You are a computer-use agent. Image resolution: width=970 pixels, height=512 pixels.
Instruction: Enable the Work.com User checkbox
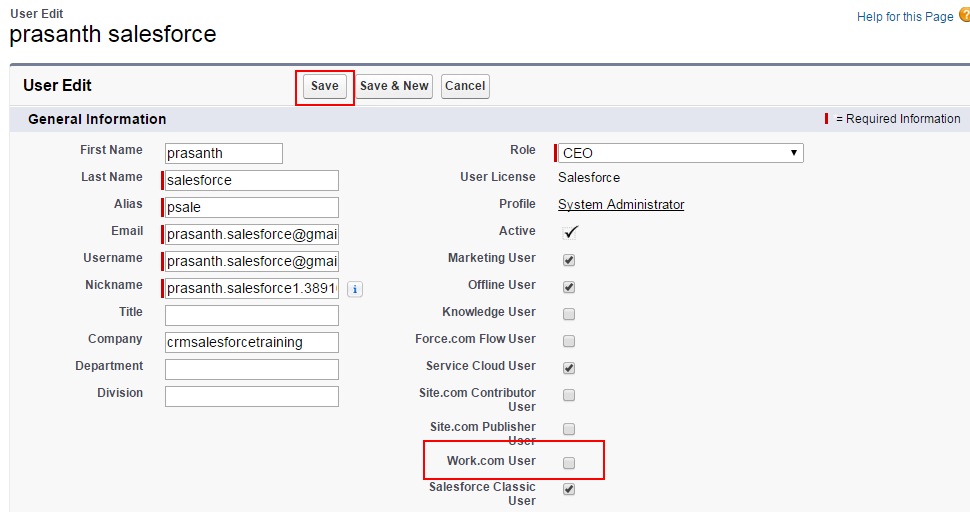(x=569, y=463)
